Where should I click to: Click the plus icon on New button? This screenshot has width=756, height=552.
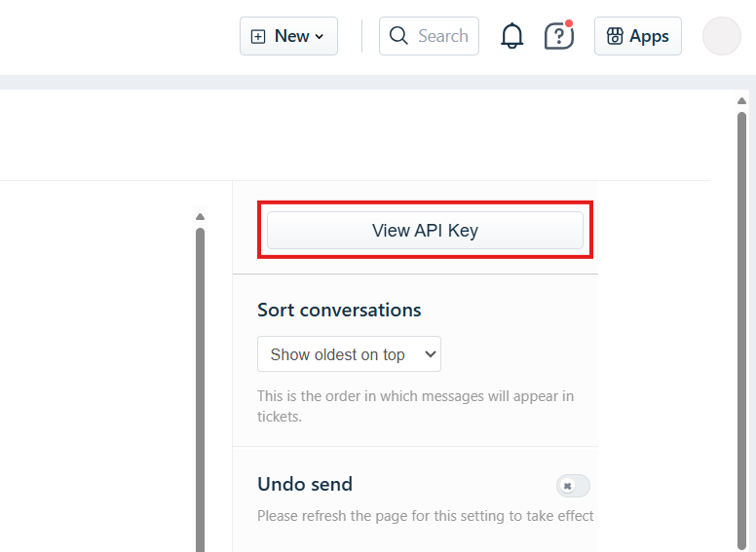[x=258, y=36]
